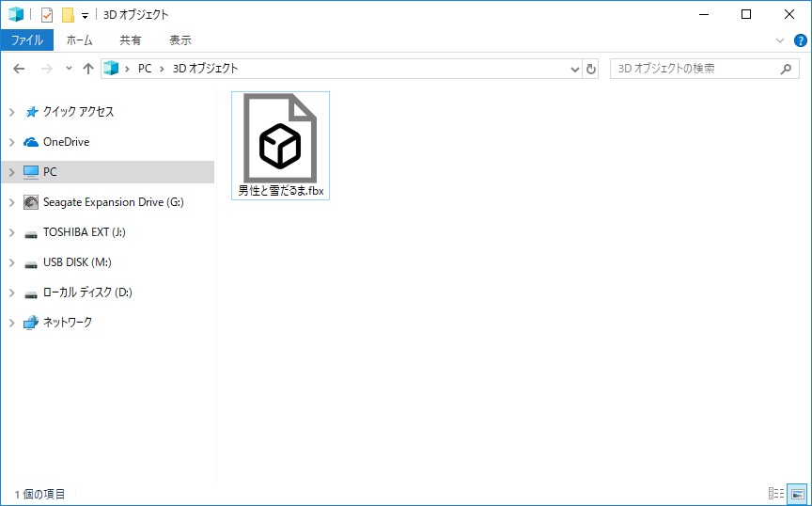
Task: Expand the TOSHIBA EXT (J:) node
Action: 12,232
